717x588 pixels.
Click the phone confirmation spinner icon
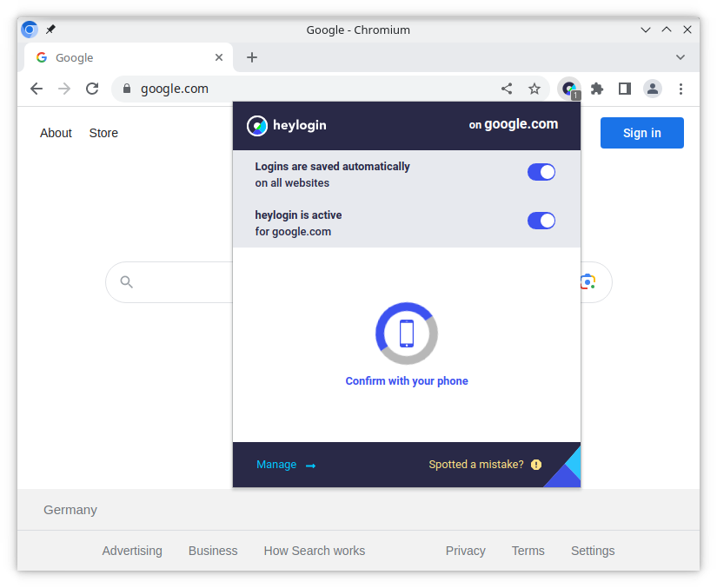pyautogui.click(x=407, y=334)
